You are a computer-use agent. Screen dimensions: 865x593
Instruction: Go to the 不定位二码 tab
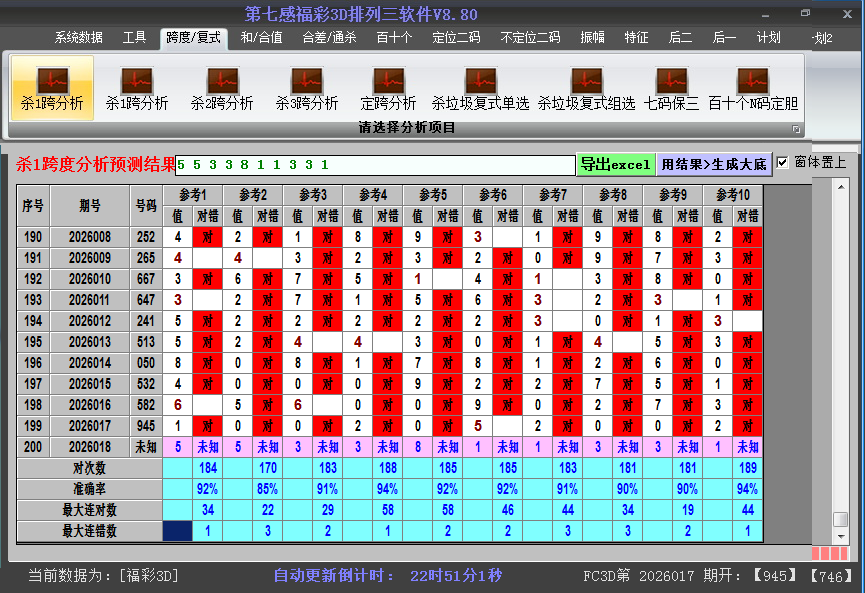530,38
